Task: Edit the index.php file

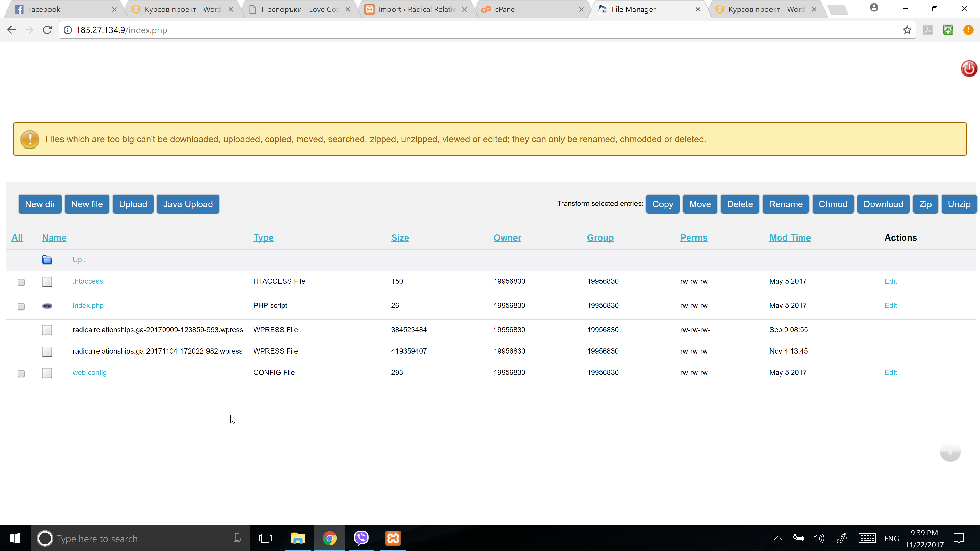Action: point(890,306)
